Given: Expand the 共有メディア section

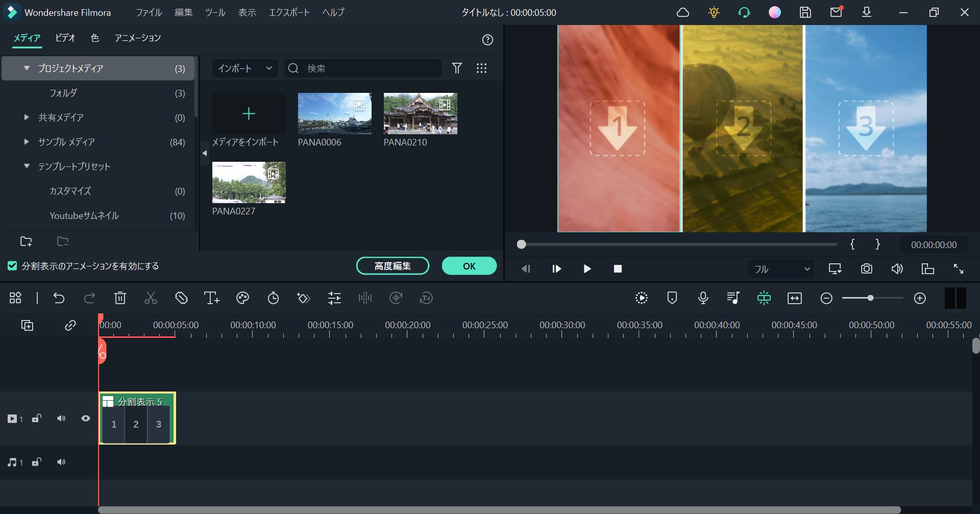Looking at the screenshot, I should [x=27, y=117].
